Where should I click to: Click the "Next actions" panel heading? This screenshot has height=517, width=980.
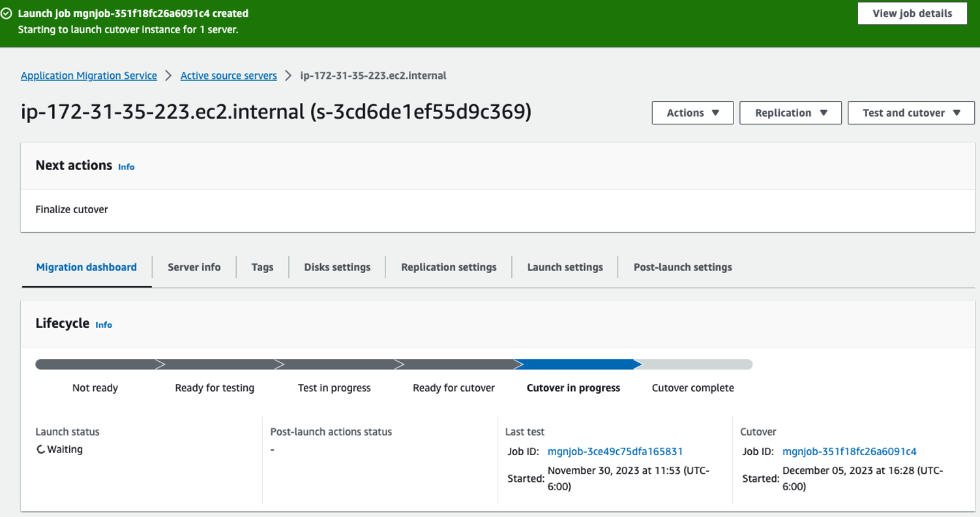(74, 166)
